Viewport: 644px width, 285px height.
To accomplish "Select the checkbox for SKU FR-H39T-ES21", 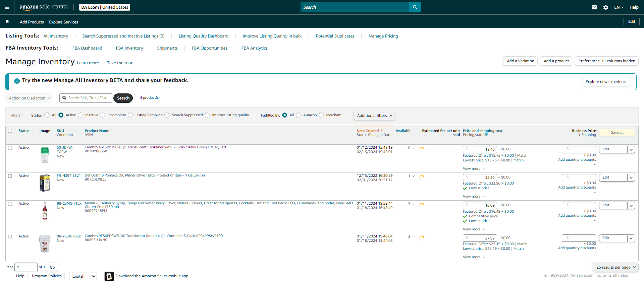I will (x=10, y=176).
